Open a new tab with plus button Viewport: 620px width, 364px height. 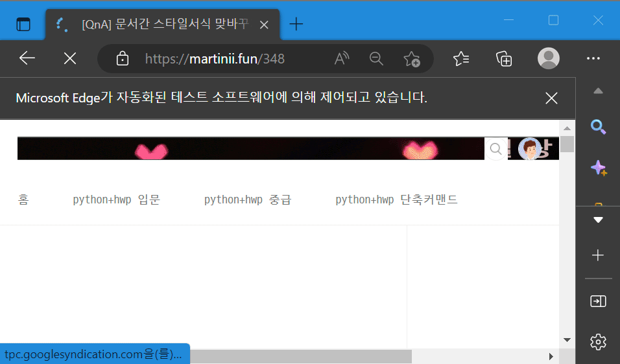pyautogui.click(x=296, y=24)
